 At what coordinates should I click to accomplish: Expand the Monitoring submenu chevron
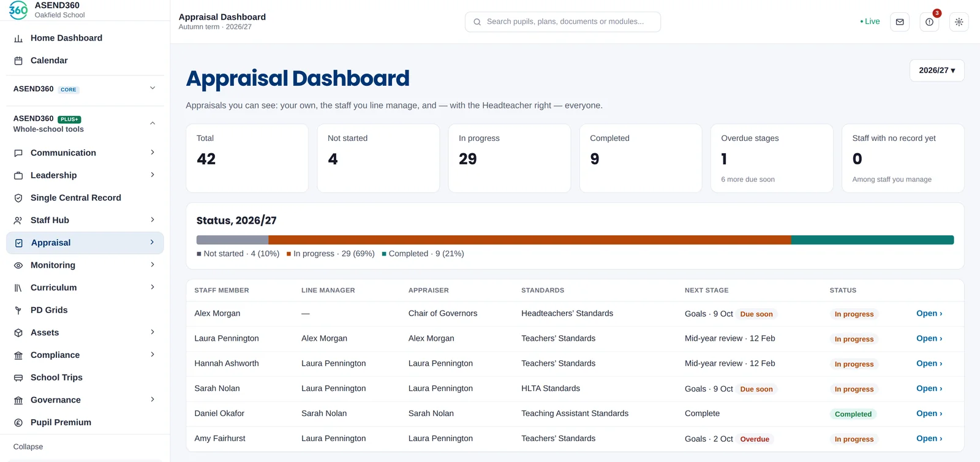click(x=153, y=265)
